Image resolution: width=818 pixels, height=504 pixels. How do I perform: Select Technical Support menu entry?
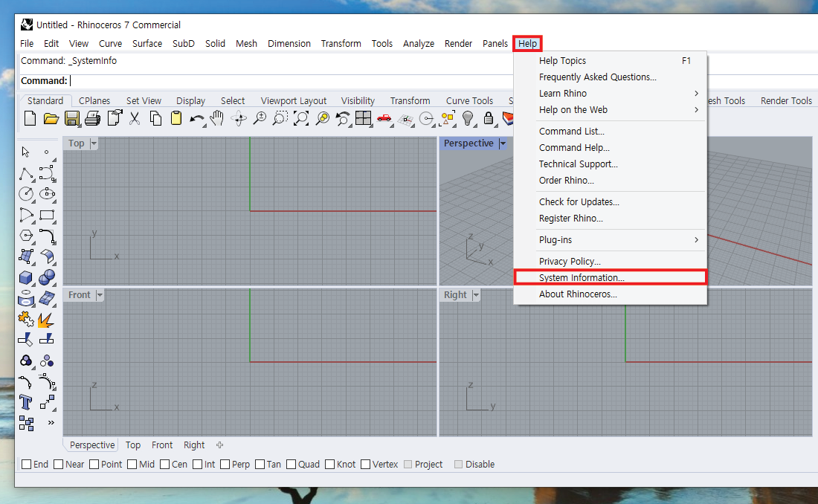tap(611, 164)
